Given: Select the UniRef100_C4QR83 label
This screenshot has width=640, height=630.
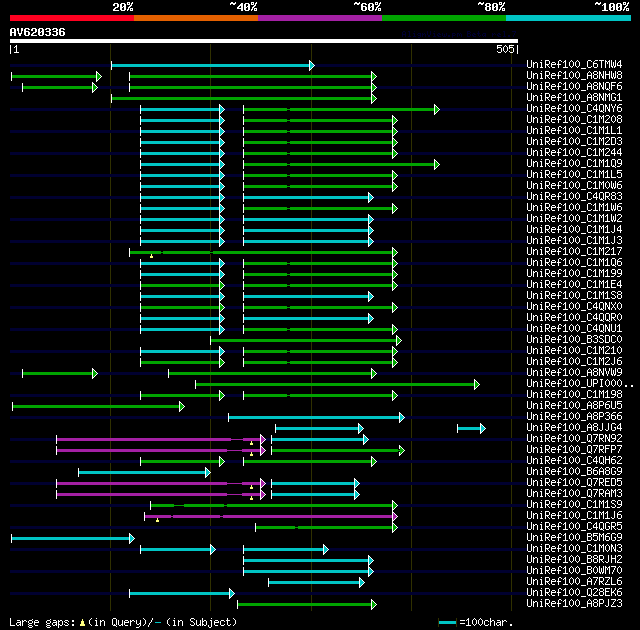Looking at the screenshot, I should tap(574, 197).
